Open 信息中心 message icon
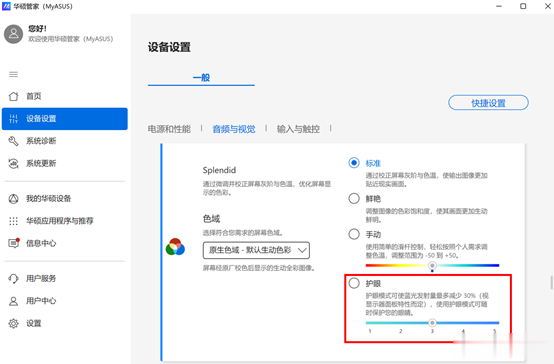The height and width of the screenshot is (364, 554). pyautogui.click(x=14, y=243)
